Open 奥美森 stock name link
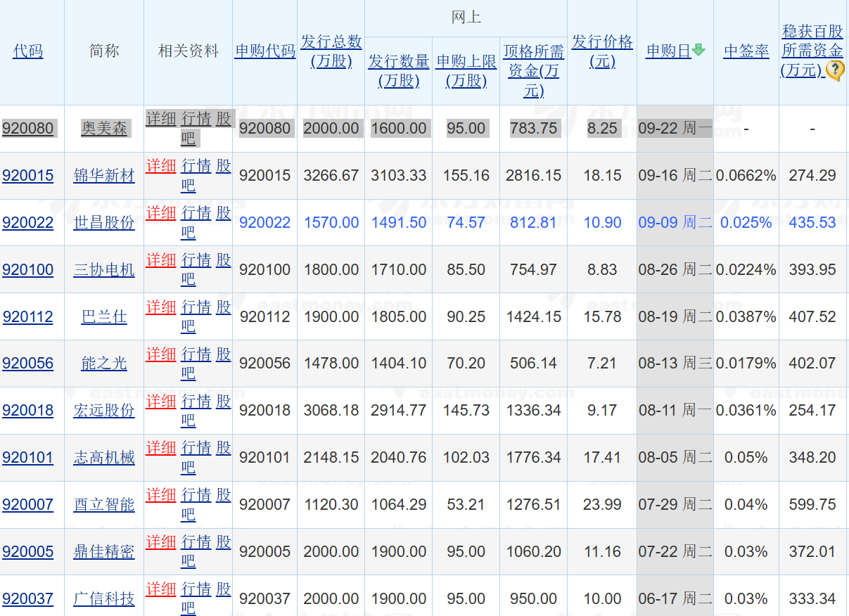This screenshot has height=616, width=849. pos(104,129)
